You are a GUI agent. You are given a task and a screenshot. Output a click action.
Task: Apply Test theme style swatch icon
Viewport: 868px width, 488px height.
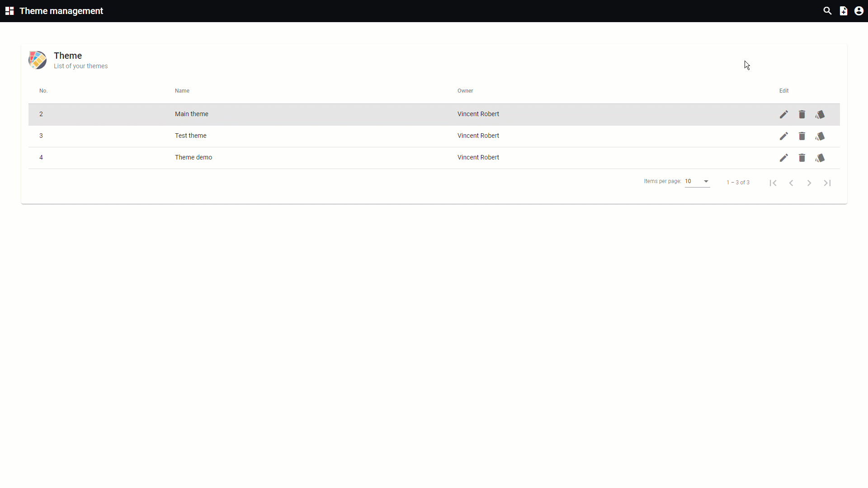click(x=820, y=136)
